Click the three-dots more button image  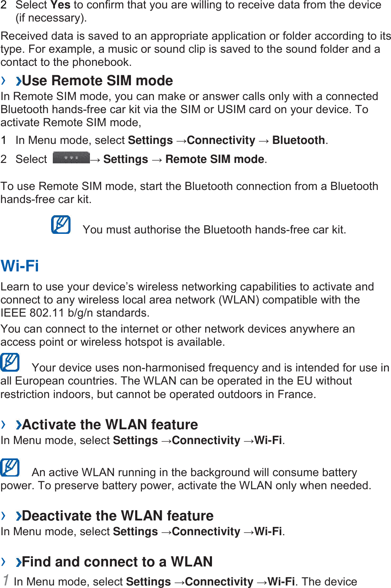coord(71,158)
